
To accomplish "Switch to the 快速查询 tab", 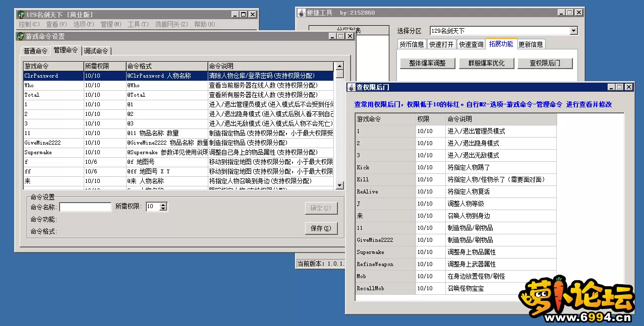I will 471,44.
